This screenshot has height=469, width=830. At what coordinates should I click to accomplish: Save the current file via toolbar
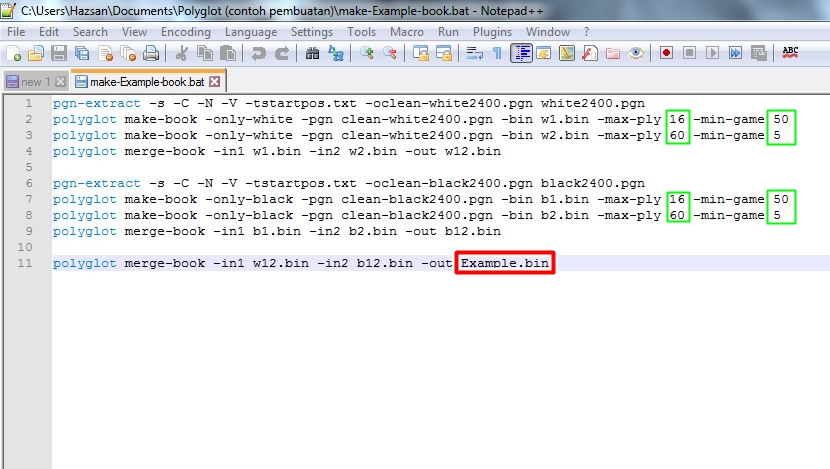[59, 53]
